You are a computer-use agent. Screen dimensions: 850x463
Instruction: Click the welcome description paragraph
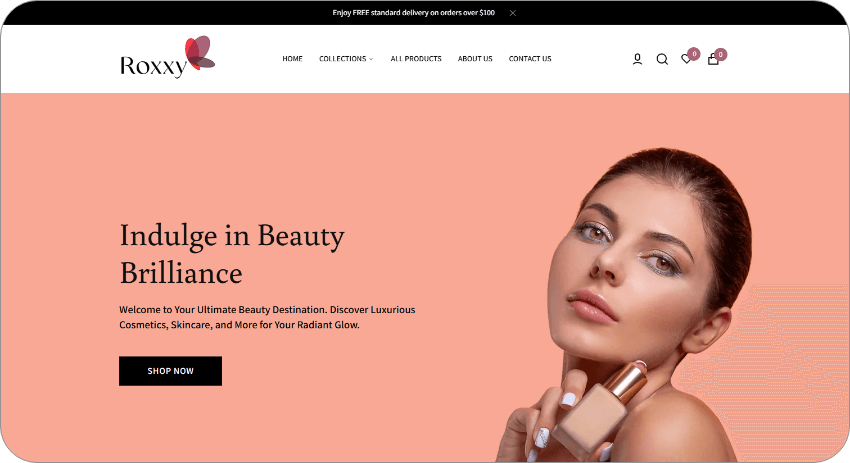(x=267, y=317)
